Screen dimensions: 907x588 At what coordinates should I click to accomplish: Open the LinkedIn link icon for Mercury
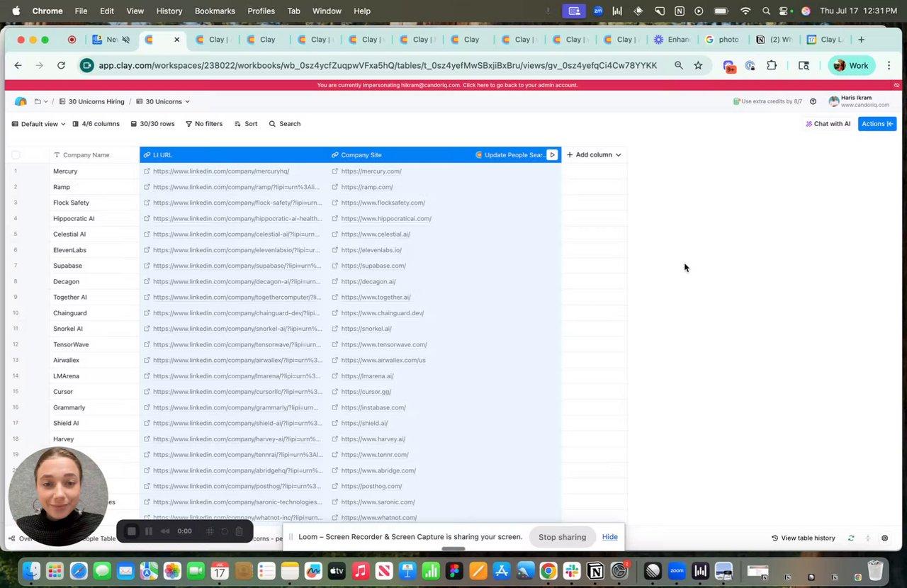coord(147,171)
